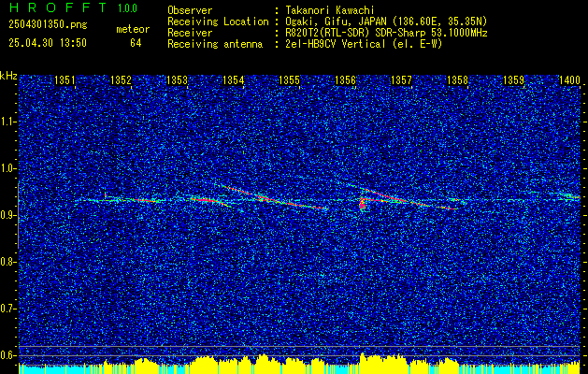Viewport: 588px width, 374px height.
Task: Select the filename 2504301350.png
Action: pyautogui.click(x=48, y=25)
